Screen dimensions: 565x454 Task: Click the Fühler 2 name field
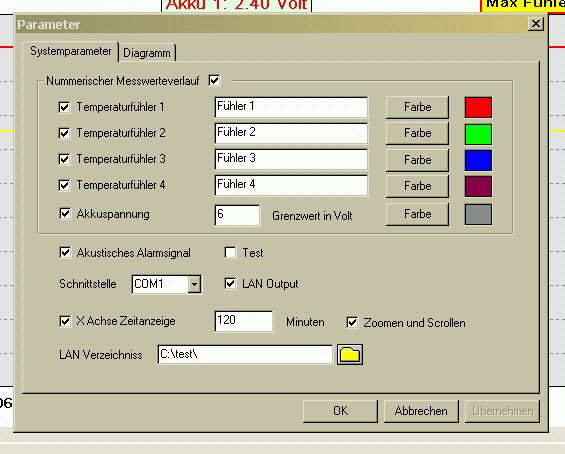(291, 133)
